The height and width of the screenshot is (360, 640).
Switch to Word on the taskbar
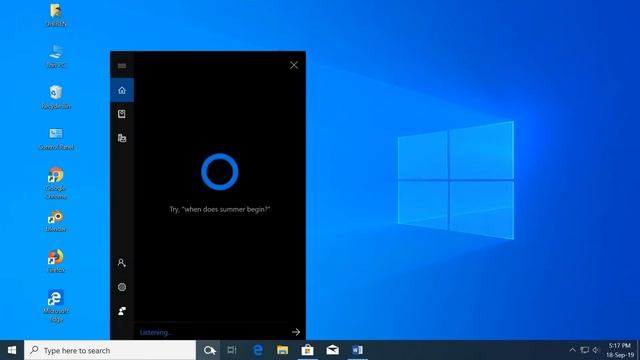357,350
